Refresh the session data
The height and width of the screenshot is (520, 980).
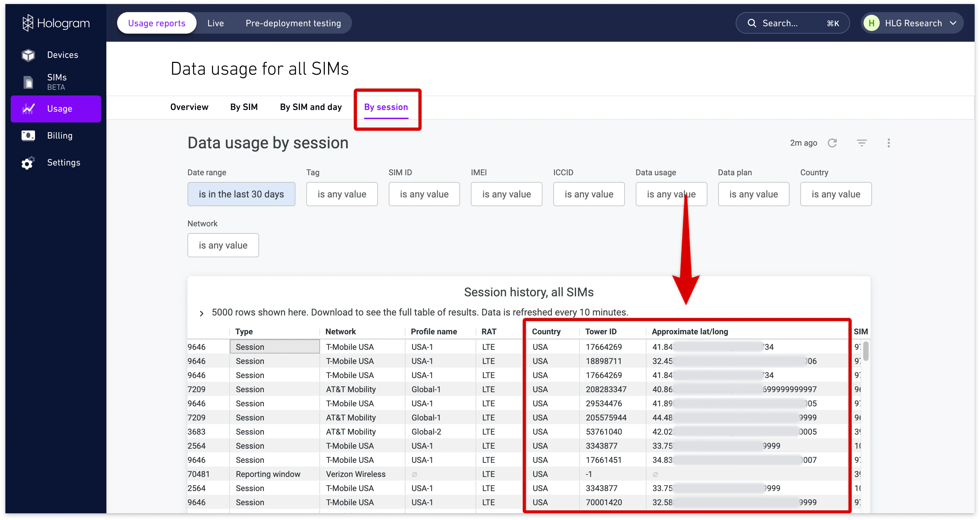[832, 143]
